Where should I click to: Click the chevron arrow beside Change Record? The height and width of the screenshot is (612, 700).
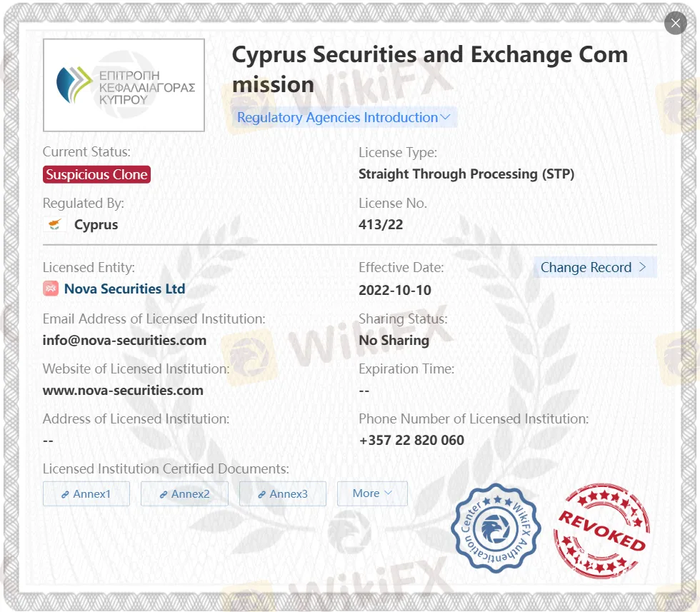pyautogui.click(x=642, y=267)
